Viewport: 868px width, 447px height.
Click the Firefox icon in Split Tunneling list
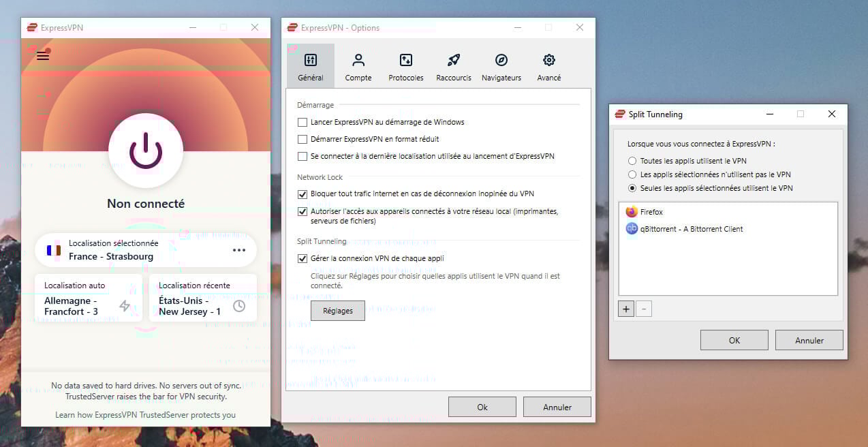coord(630,212)
